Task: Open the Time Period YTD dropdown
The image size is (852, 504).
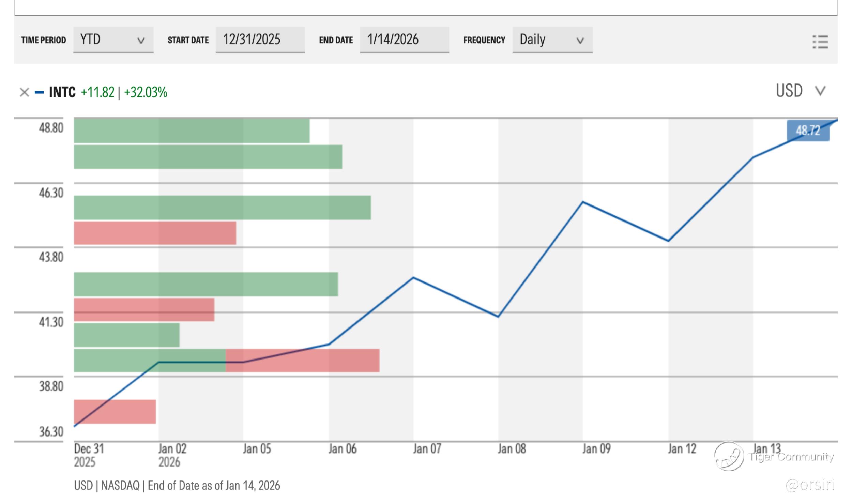Action: point(113,40)
